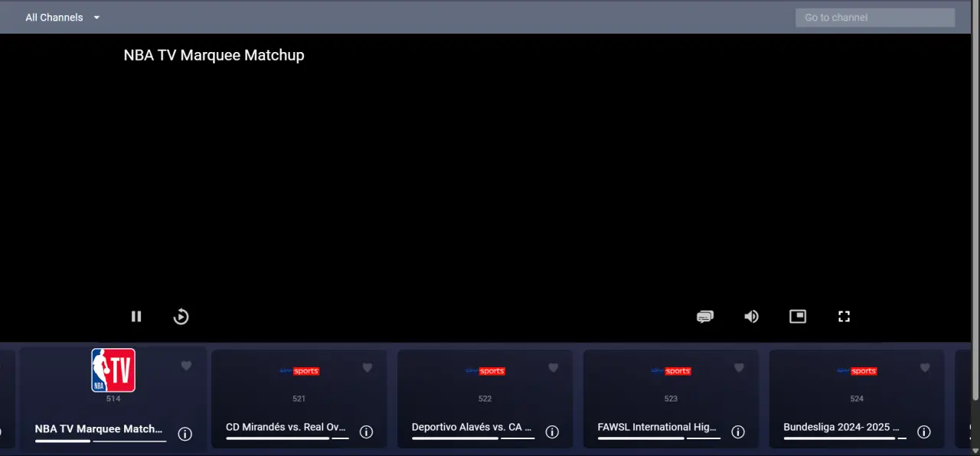Viewport: 980px width, 456px height.
Task: Pause the NBA TV playback
Action: pyautogui.click(x=136, y=316)
